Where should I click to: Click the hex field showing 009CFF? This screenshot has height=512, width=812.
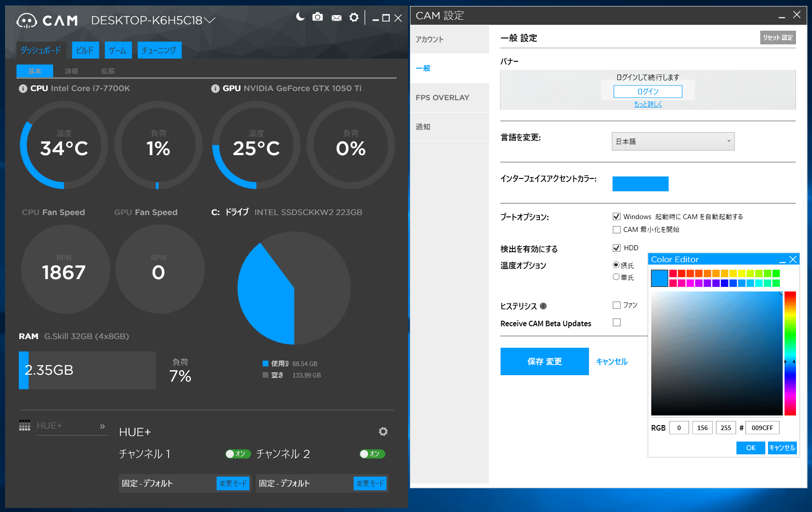[763, 428]
